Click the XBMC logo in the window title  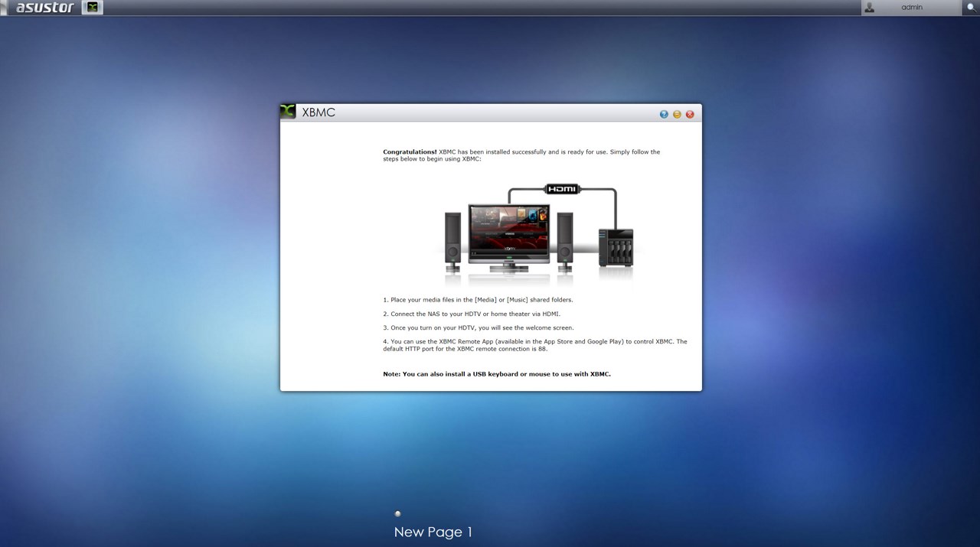coord(288,112)
